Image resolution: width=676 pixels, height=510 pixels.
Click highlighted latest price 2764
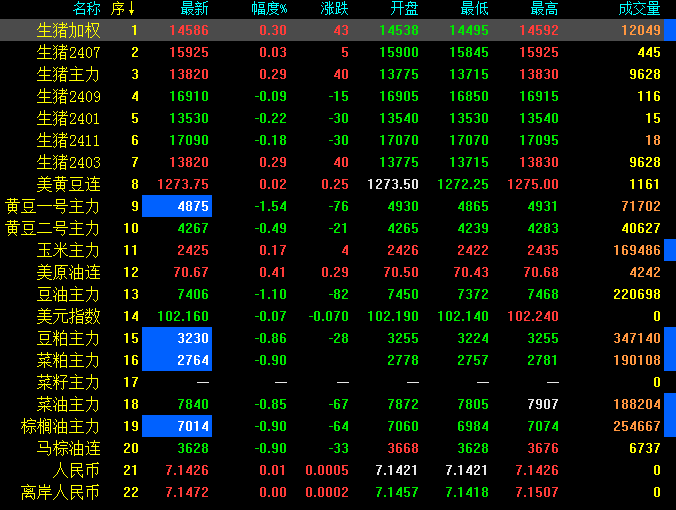coord(177,360)
